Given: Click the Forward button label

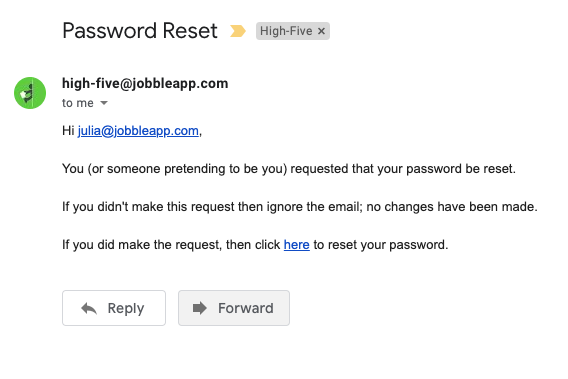Looking at the screenshot, I should pyautogui.click(x=246, y=308).
